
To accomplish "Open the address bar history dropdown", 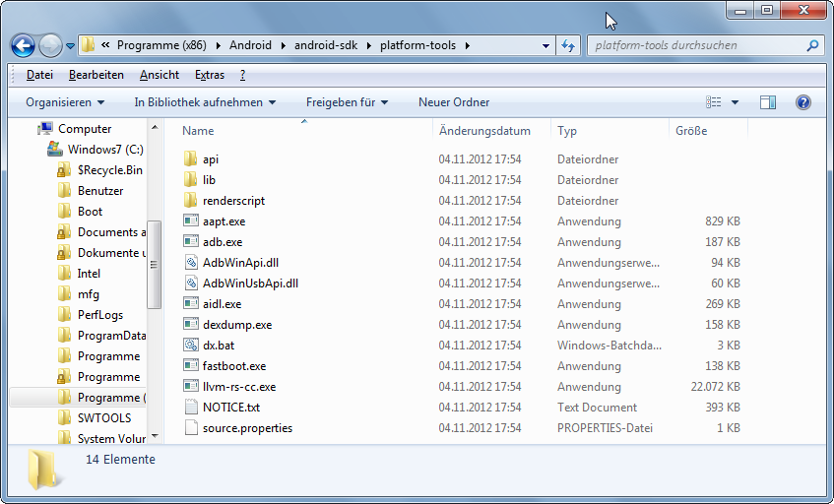I will [545, 45].
